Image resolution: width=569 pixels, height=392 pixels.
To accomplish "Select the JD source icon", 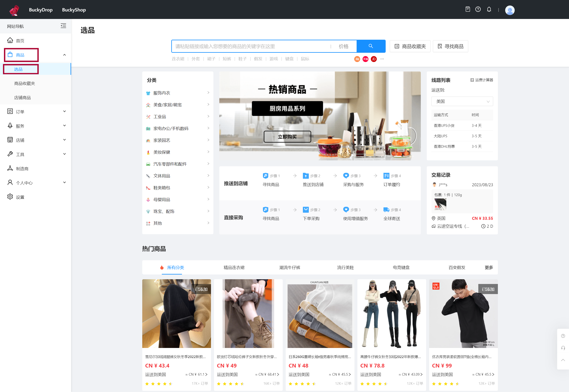I will 374,59.
